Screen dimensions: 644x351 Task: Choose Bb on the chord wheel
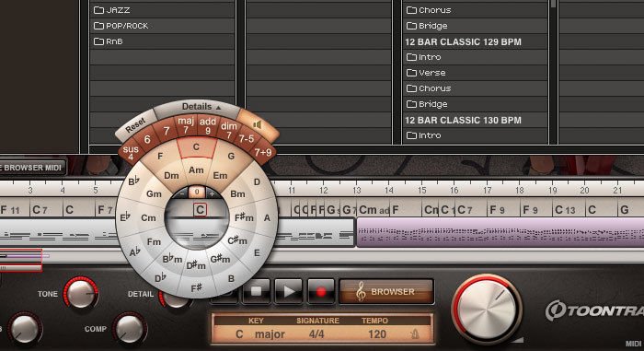click(134, 181)
